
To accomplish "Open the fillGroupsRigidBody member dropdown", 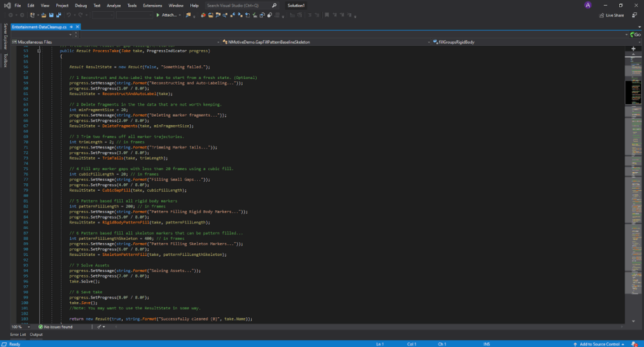I will 640,42.
